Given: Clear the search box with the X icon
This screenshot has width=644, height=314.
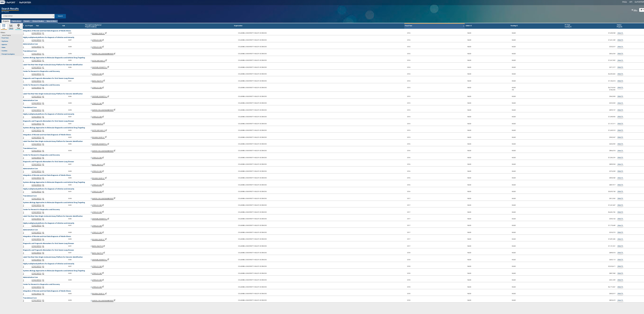Looking at the screenshot, I should point(53,16).
